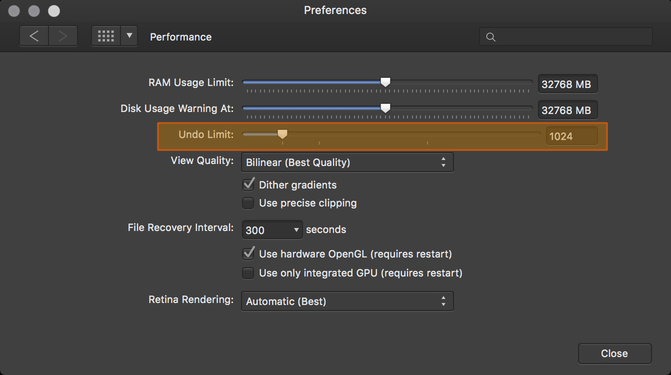Click the Performance pane title

(x=181, y=37)
